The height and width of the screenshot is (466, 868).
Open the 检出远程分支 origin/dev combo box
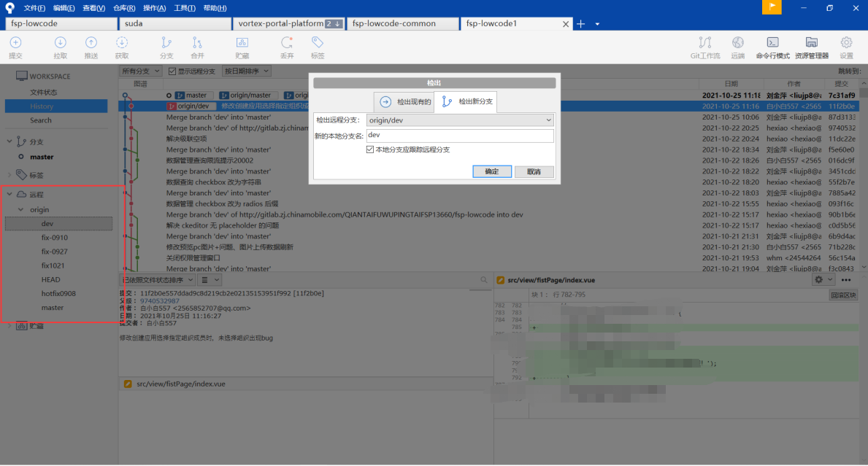point(460,120)
